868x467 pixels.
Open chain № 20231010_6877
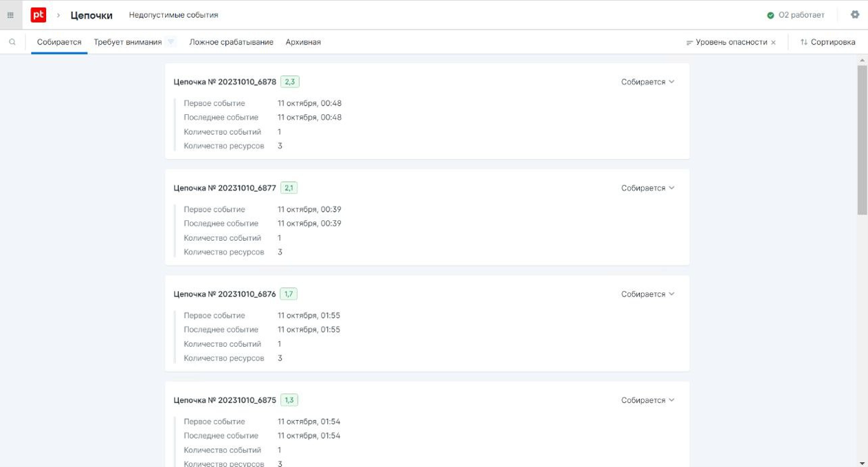[x=225, y=188]
